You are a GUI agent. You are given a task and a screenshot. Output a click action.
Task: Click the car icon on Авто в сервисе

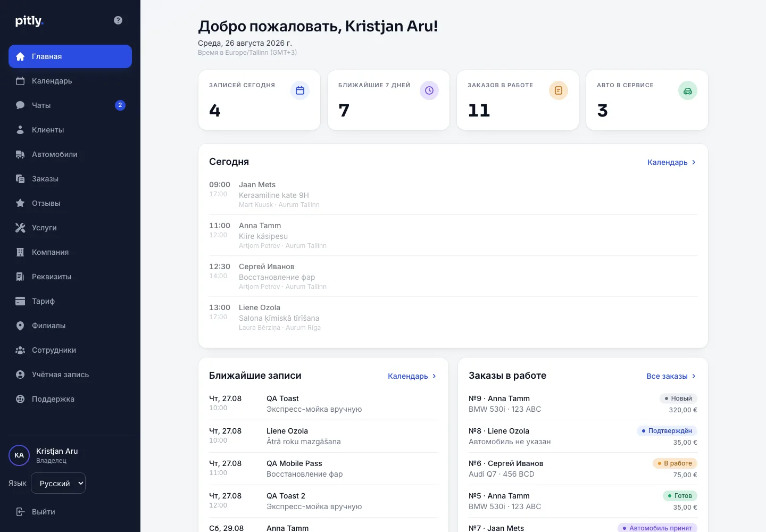coord(688,90)
